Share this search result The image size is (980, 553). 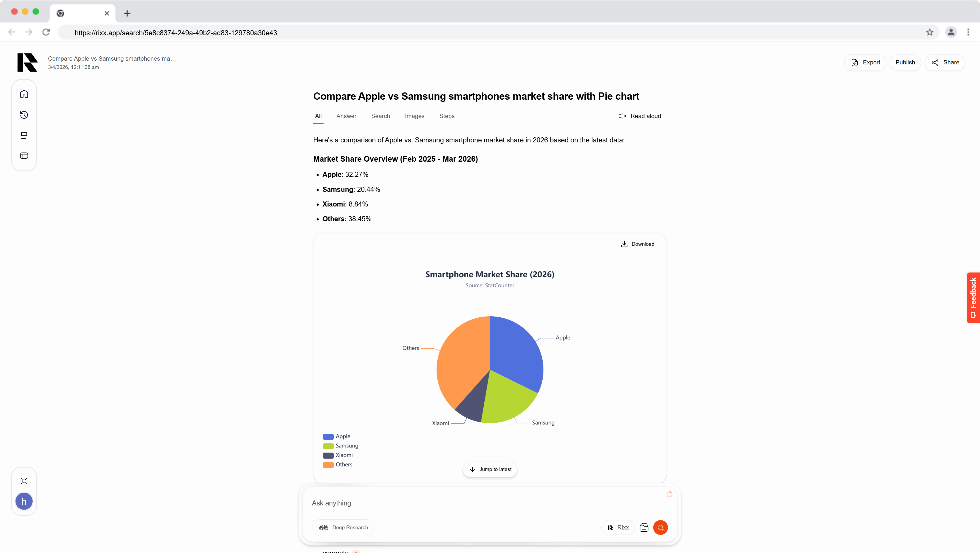(945, 62)
